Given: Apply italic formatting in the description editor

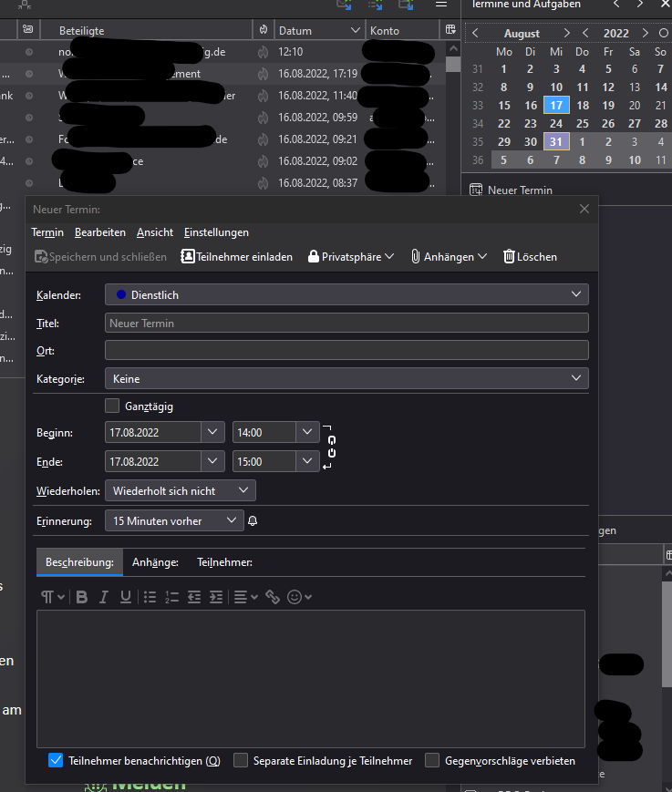Looking at the screenshot, I should (x=104, y=597).
